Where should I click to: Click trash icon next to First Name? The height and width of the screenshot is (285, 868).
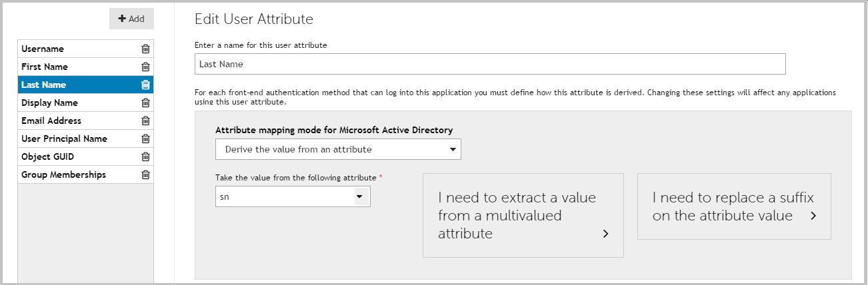click(145, 67)
